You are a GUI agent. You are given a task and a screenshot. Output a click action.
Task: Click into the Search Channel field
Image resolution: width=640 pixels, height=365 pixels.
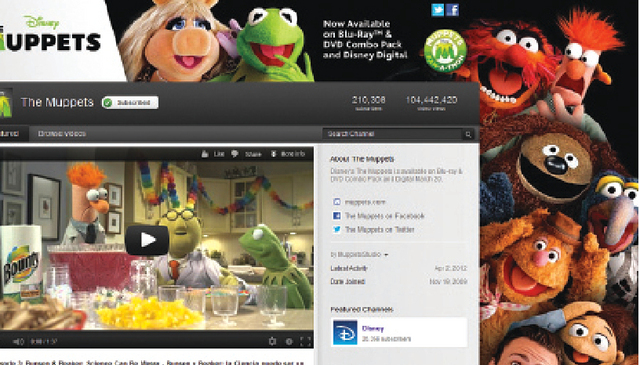pos(393,134)
